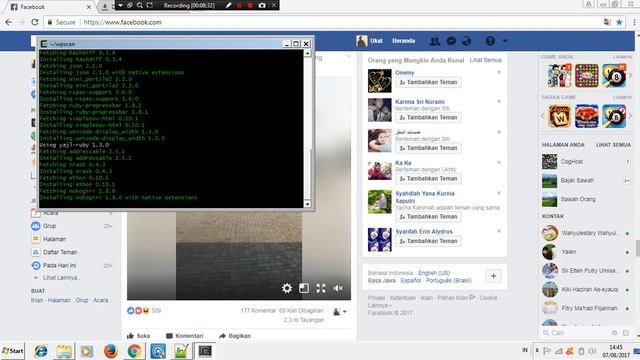Add Onemy as friend via Tambahkan Teman

pos(428,82)
